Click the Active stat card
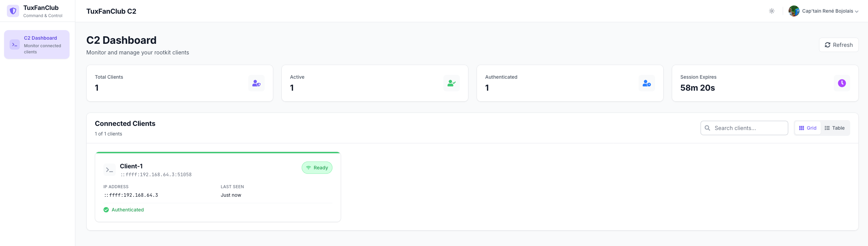868x246 pixels. tap(375, 83)
